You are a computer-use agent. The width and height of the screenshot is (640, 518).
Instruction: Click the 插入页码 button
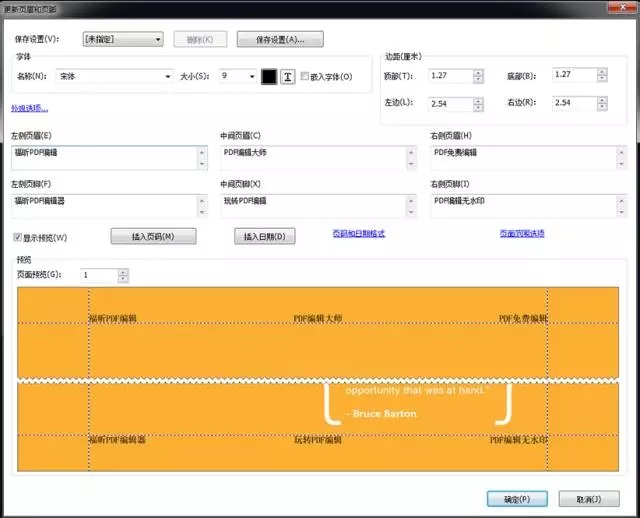pos(153,236)
